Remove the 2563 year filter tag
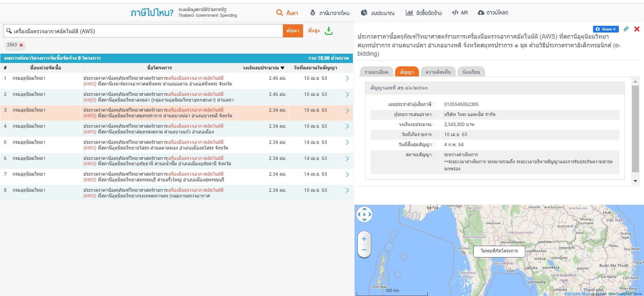The width and height of the screenshot is (644, 296). (21, 45)
